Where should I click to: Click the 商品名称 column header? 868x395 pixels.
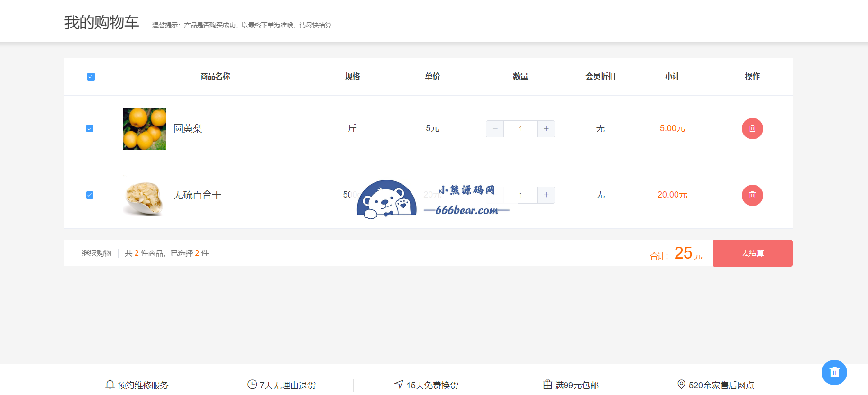pos(215,76)
